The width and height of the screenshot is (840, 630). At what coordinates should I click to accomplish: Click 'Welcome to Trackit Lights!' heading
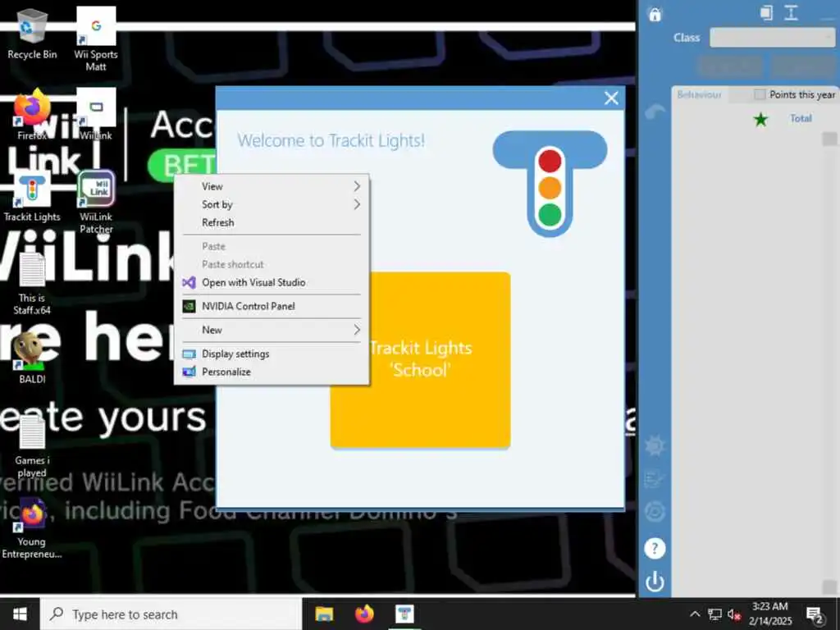coord(331,140)
